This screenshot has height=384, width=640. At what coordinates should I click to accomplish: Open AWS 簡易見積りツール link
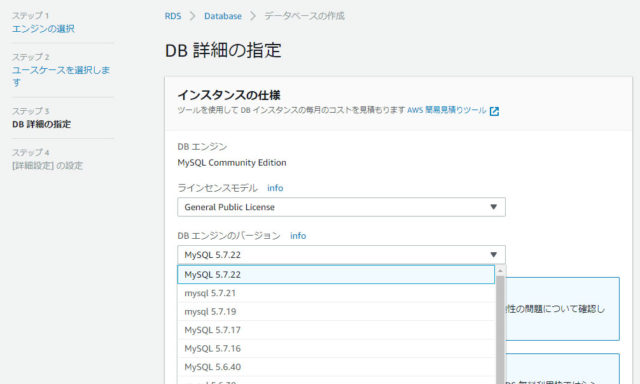(x=447, y=110)
